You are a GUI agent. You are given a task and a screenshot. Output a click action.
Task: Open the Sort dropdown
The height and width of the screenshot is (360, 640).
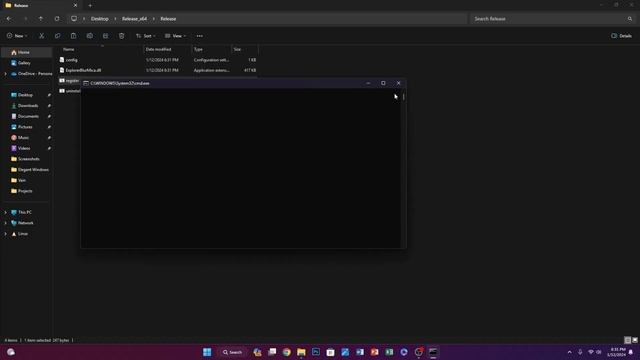pyautogui.click(x=146, y=36)
